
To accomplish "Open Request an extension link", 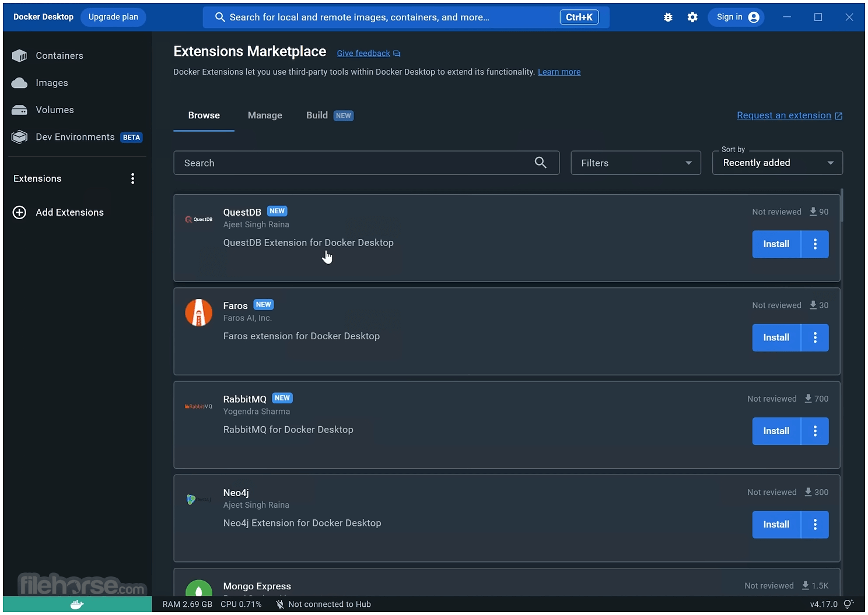I will (790, 115).
